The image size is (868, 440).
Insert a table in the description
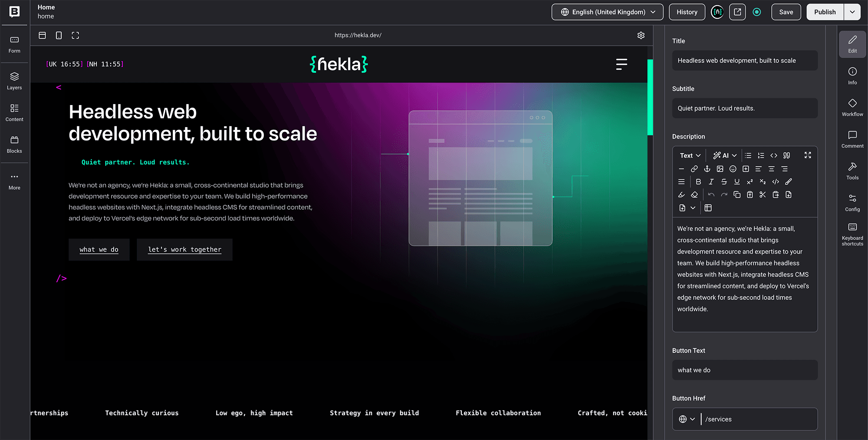point(708,208)
